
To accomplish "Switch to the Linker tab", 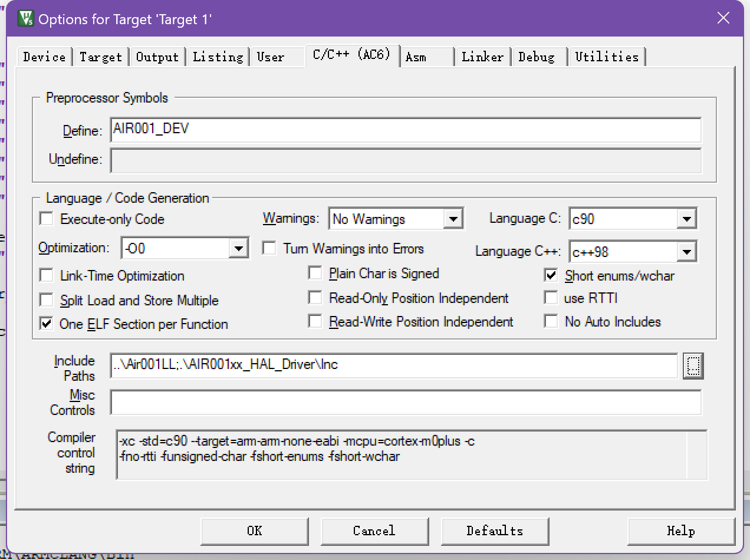I will click(482, 57).
